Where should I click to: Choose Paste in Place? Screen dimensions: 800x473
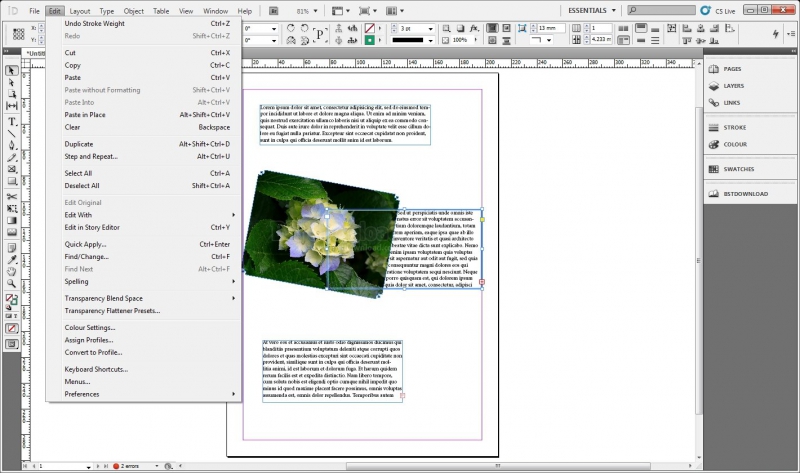click(x=143, y=115)
